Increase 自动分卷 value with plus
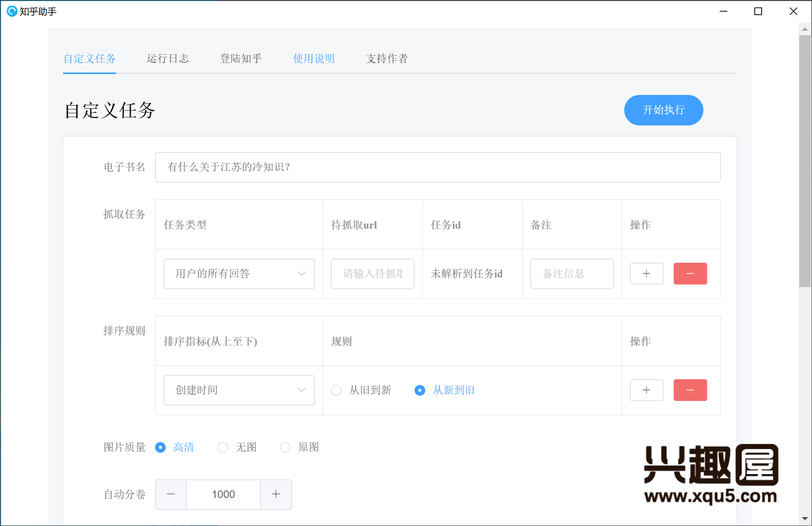This screenshot has width=812, height=526. coord(276,494)
